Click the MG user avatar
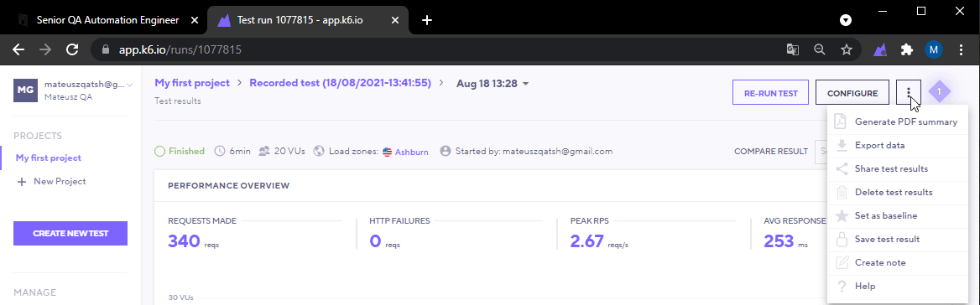Screen dimensions: 980x305 click(26, 90)
